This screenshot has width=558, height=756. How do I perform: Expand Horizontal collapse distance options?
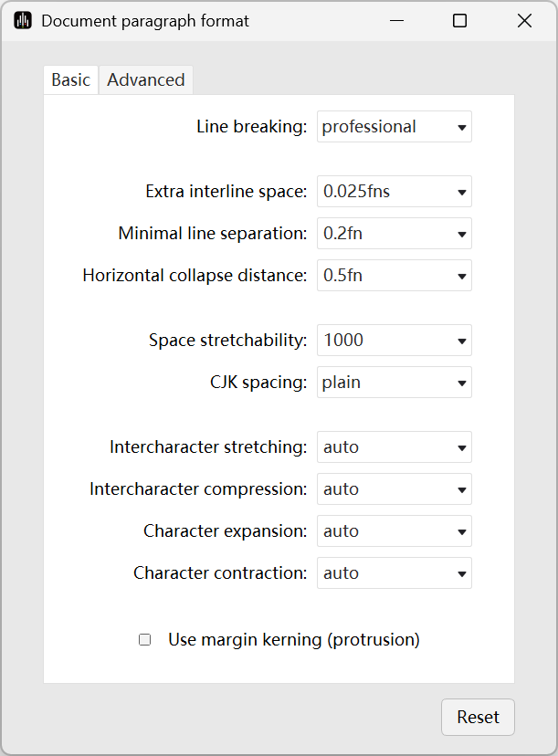(x=462, y=277)
